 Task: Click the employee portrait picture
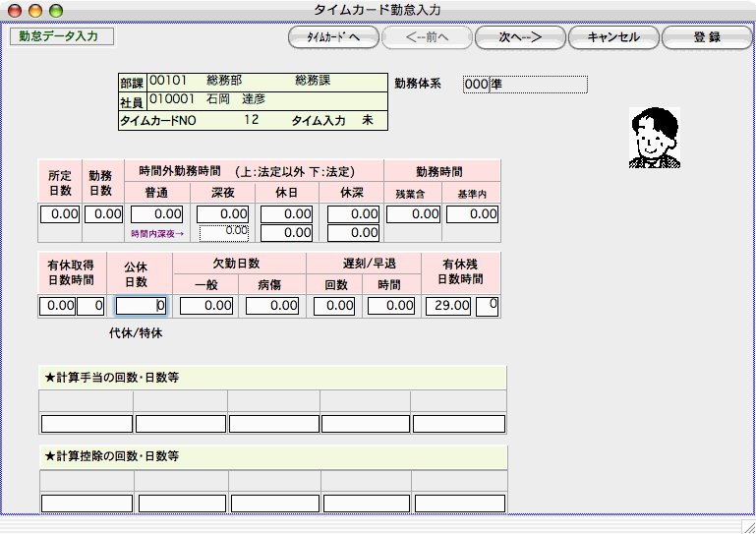(654, 138)
